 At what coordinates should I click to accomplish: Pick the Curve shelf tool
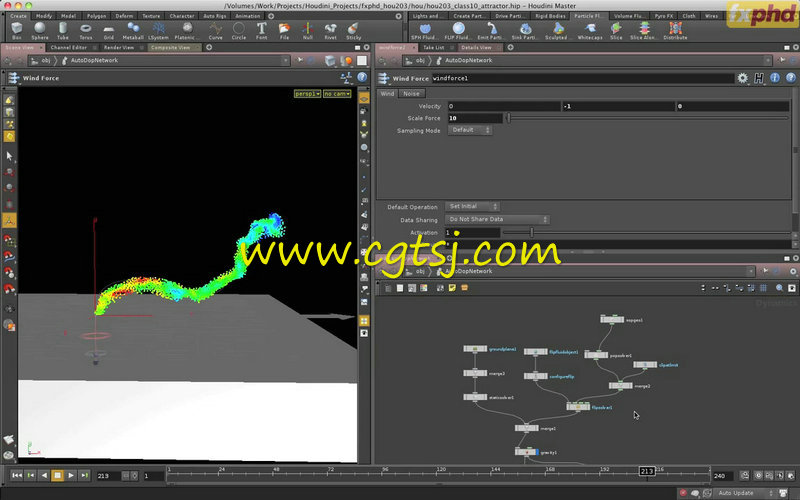(216, 30)
